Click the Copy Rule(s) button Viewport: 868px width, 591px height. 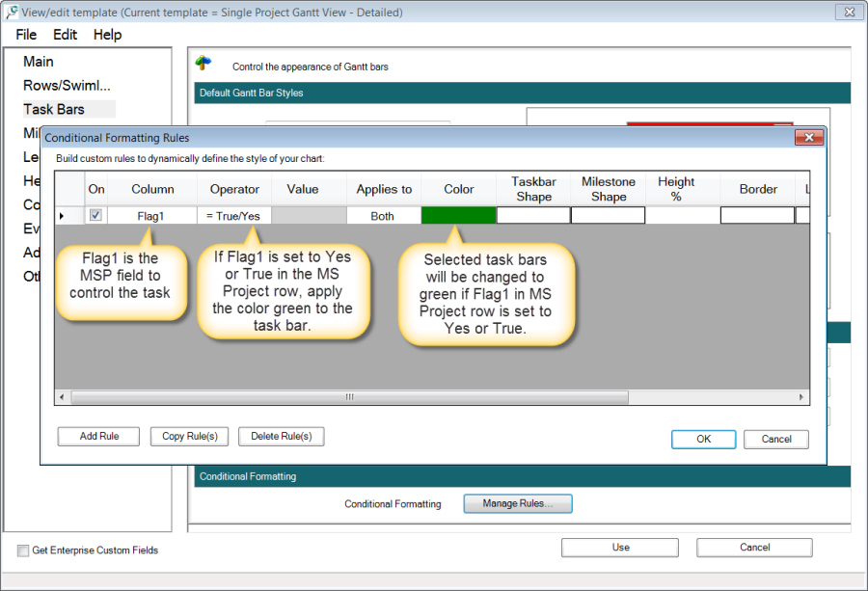(x=189, y=436)
